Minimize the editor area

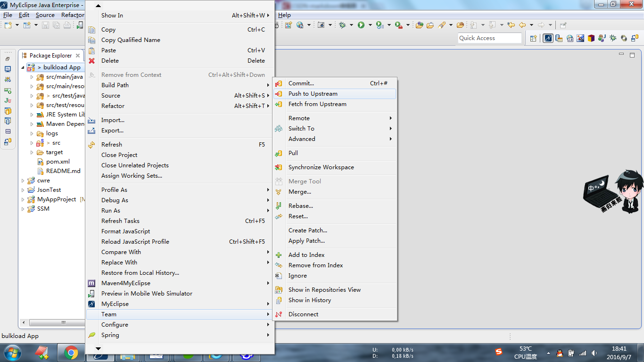click(x=621, y=55)
